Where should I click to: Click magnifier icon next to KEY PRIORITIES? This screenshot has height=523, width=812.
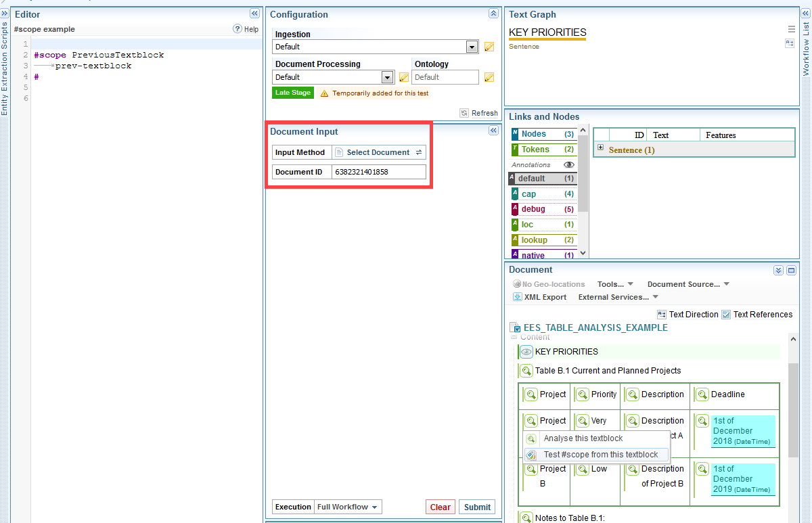[x=526, y=352]
